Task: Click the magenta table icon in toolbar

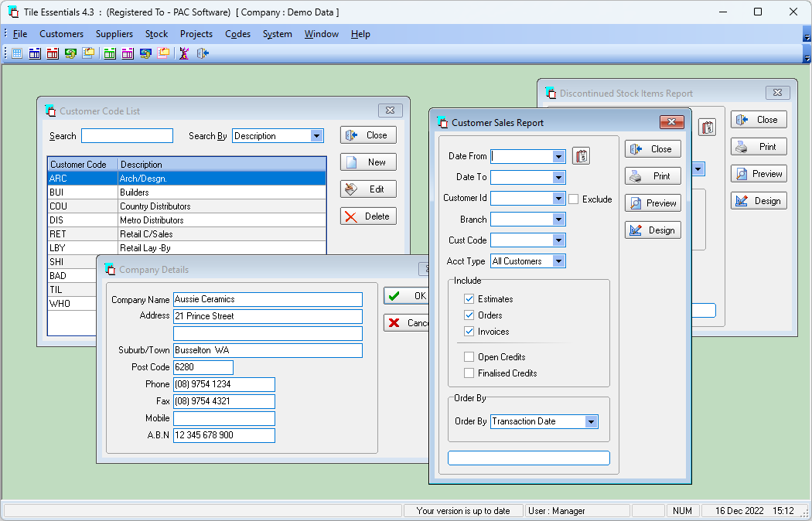Action: click(128, 53)
